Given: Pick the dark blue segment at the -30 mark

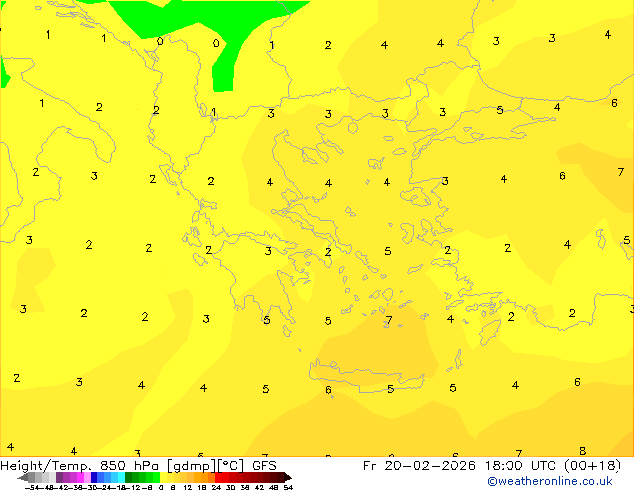Looking at the screenshot, I should (x=94, y=477).
